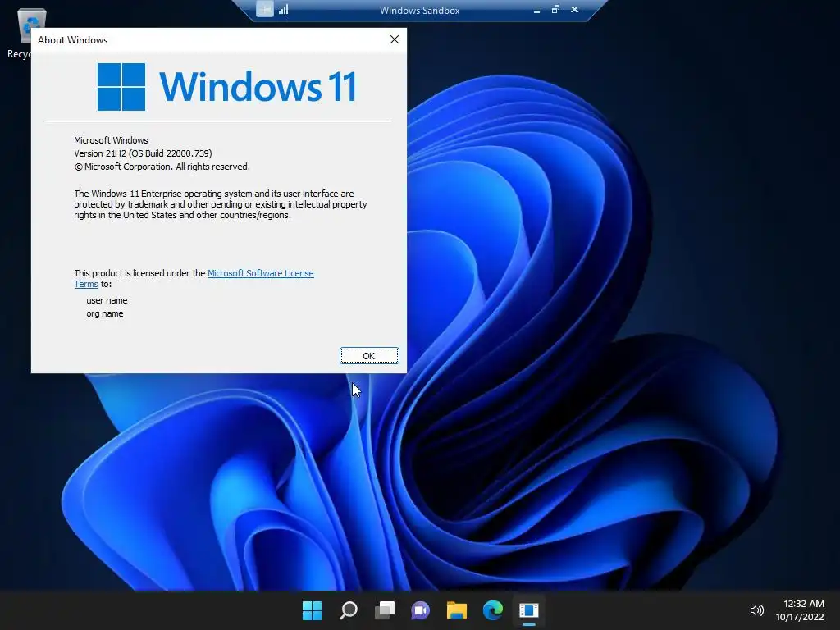840x630 pixels.
Task: Click the Windows 11 logo image
Action: click(226, 87)
